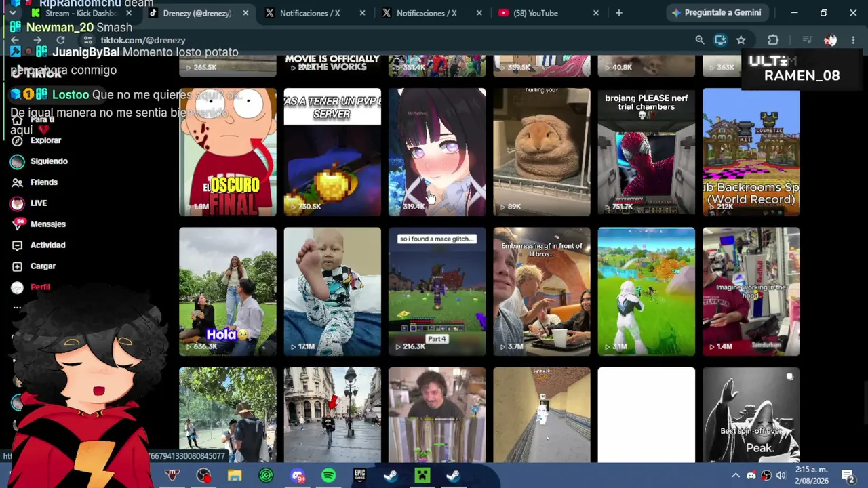
Task: Open the Friends people icon in sidebar
Action: [x=17, y=182]
